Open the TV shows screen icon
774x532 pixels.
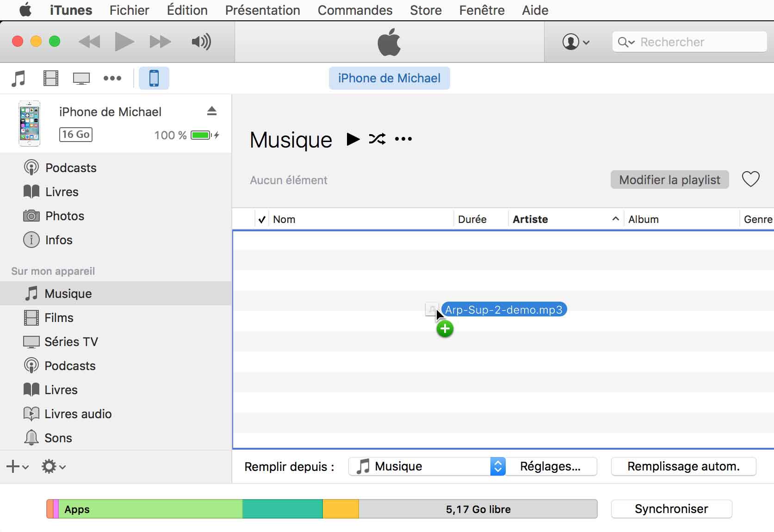81,78
